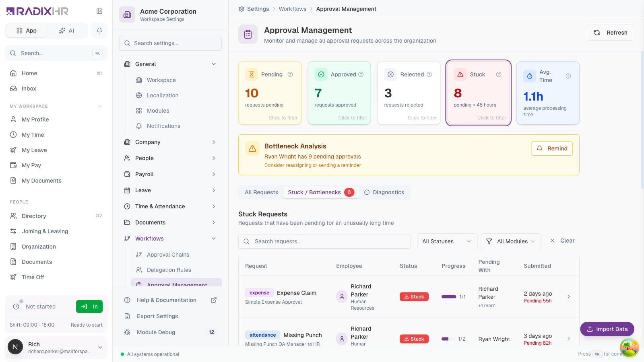Switch to AI mode toggle

(67, 31)
